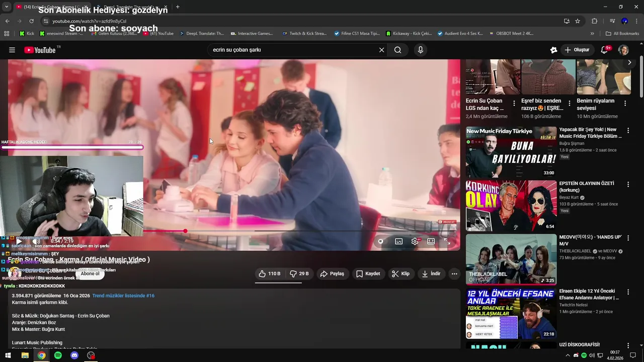The image size is (644, 362).
Task: Open Buna Bayılıyorlar New Music Friday thumbnail
Action: click(x=511, y=152)
